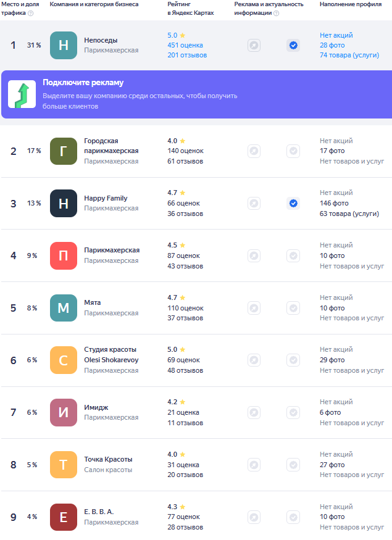The width and height of the screenshot is (392, 540).
Task: Click the Точка Красоты avatar icon
Action: pos(64,465)
